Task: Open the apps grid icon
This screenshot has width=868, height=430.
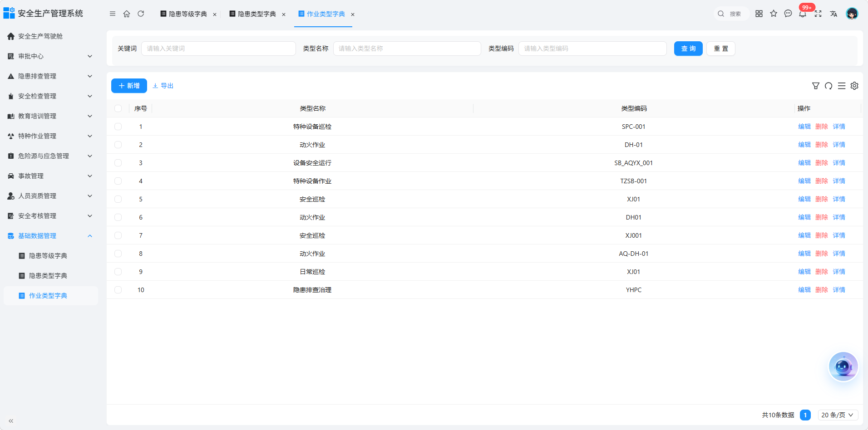Action: tap(759, 14)
